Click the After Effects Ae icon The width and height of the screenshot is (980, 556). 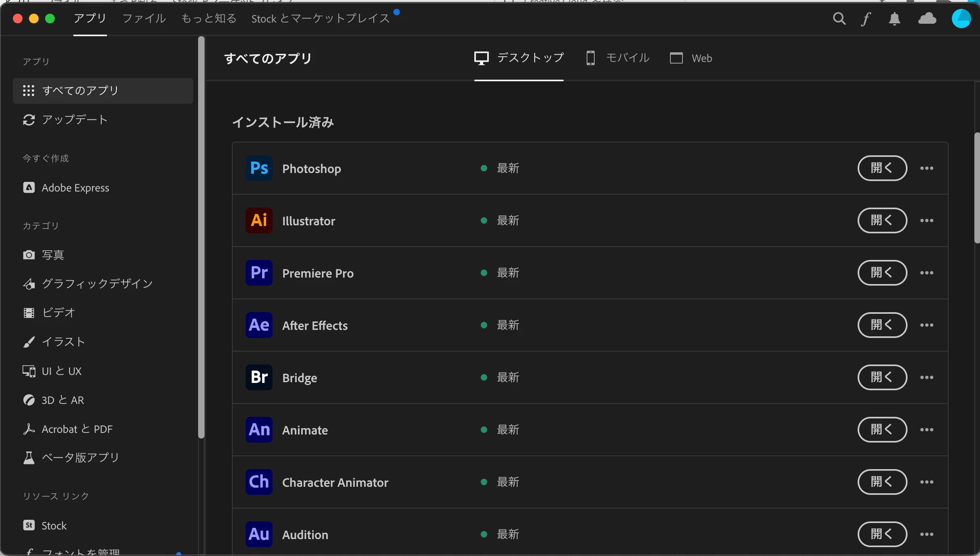point(259,325)
